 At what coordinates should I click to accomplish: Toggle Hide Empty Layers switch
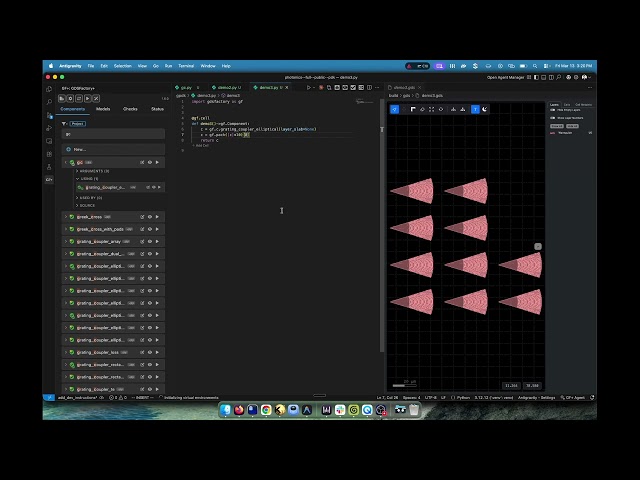pos(553,110)
